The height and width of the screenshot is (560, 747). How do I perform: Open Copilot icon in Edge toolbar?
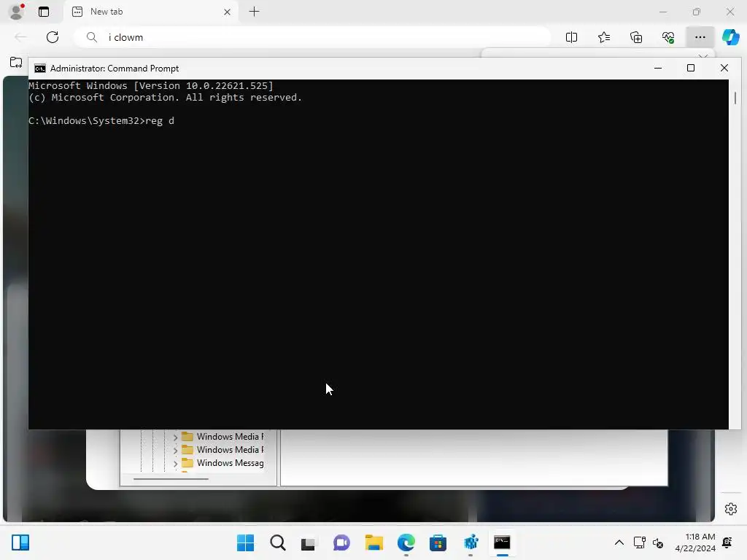click(x=730, y=37)
